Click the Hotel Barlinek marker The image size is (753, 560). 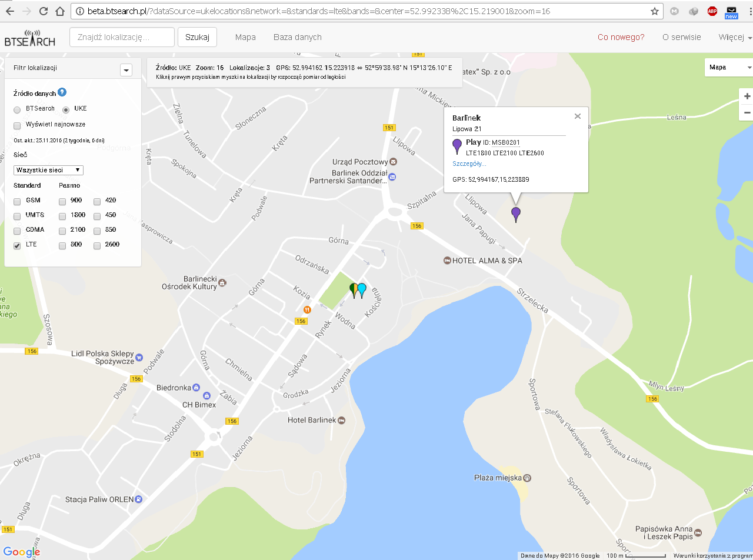(x=342, y=420)
